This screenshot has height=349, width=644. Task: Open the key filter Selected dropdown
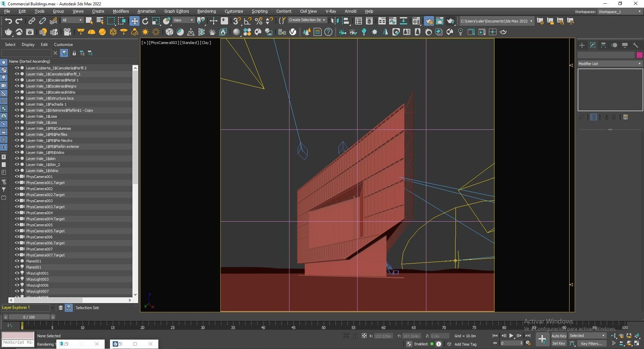click(587, 336)
